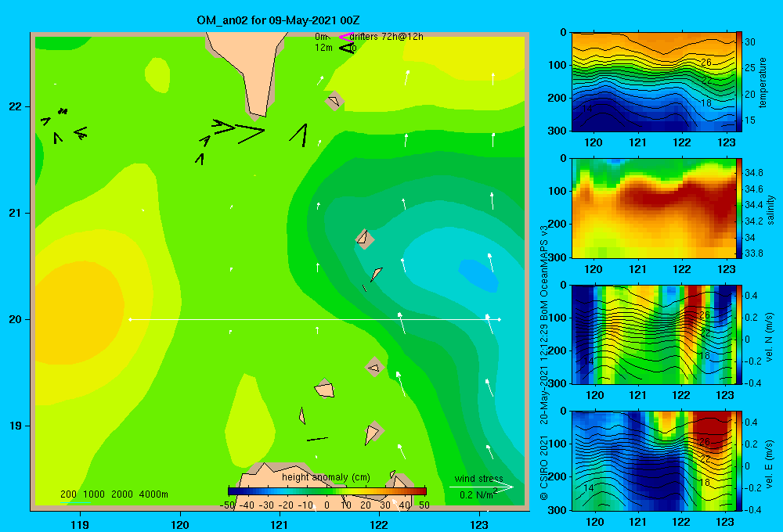This screenshot has width=783, height=532.
Task: Click the temperature color scale bar
Action: [x=738, y=81]
